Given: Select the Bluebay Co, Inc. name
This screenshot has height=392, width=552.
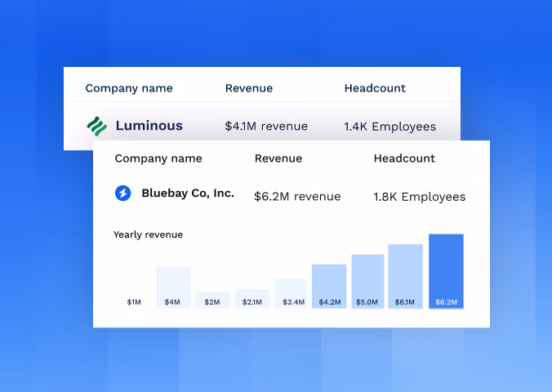Looking at the screenshot, I should [x=188, y=194].
